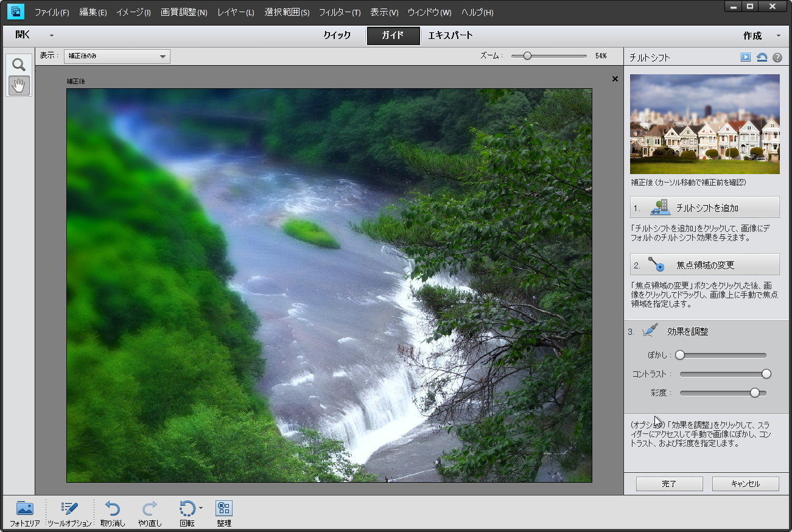Open the 編集(E) menu
The height and width of the screenshot is (532, 792).
click(x=93, y=12)
